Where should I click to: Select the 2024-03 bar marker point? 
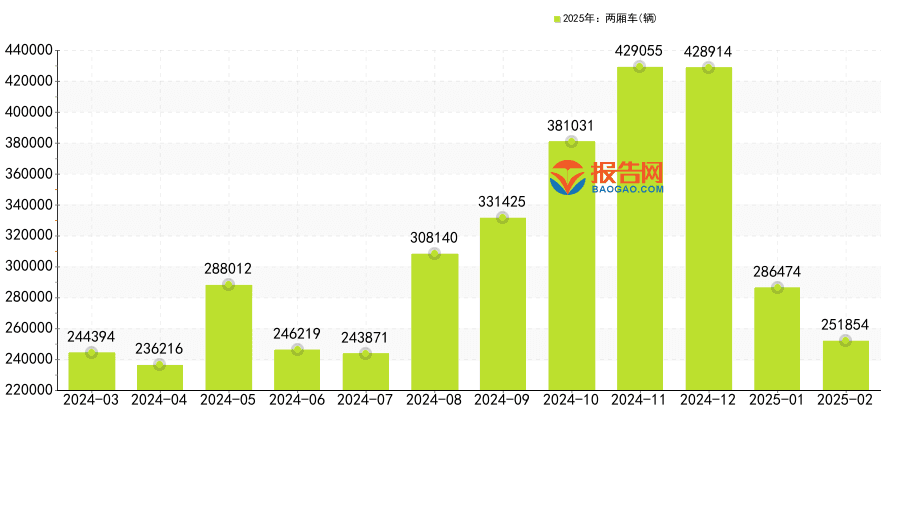click(x=91, y=353)
